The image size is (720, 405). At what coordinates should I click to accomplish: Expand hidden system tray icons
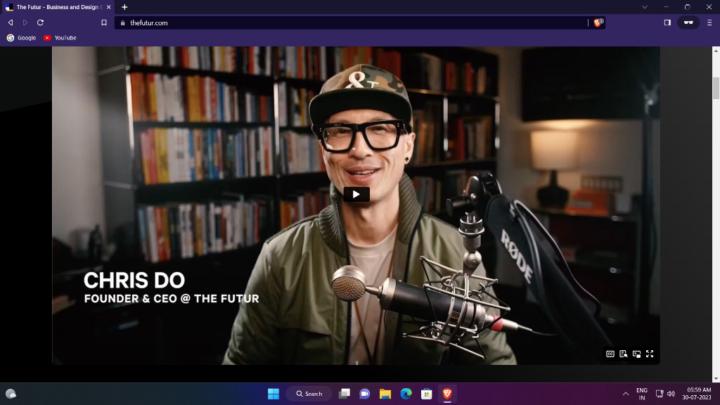[626, 394]
